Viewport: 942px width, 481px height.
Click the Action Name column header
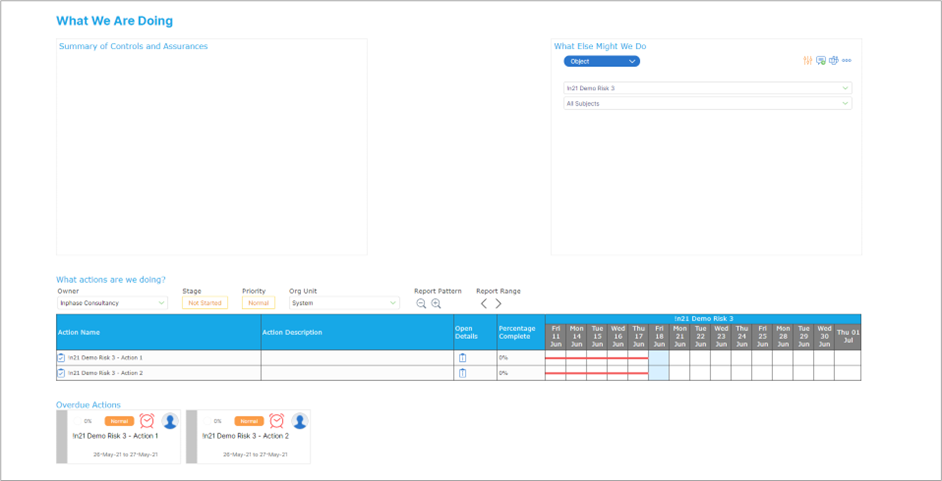click(x=159, y=332)
